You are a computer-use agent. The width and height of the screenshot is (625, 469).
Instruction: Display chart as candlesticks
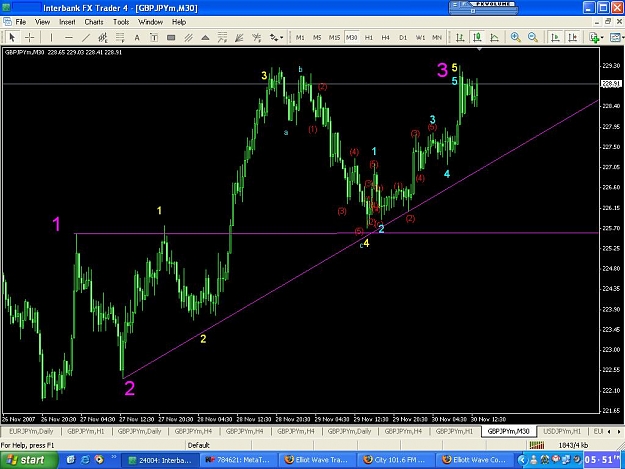(x=477, y=37)
